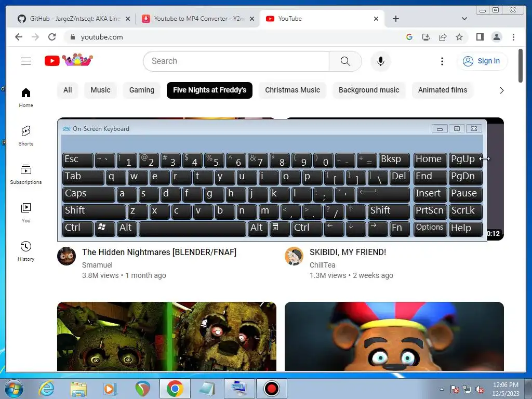Open History in the sidebar

[x=26, y=251]
